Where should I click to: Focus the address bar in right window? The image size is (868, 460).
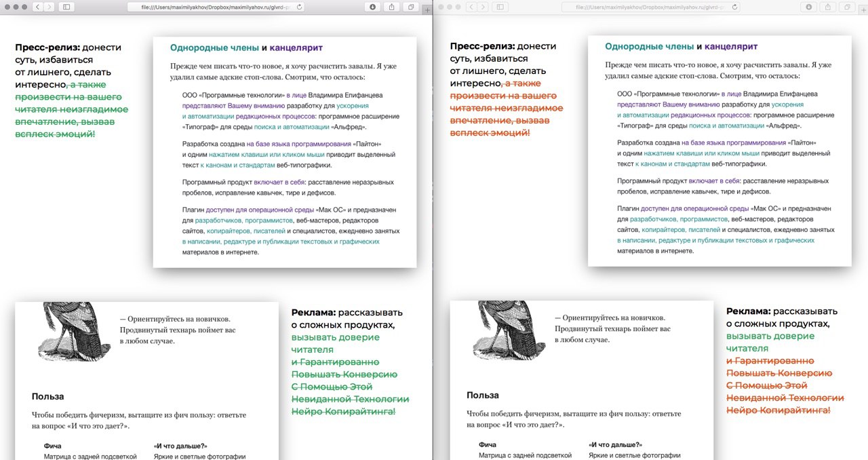650,7
